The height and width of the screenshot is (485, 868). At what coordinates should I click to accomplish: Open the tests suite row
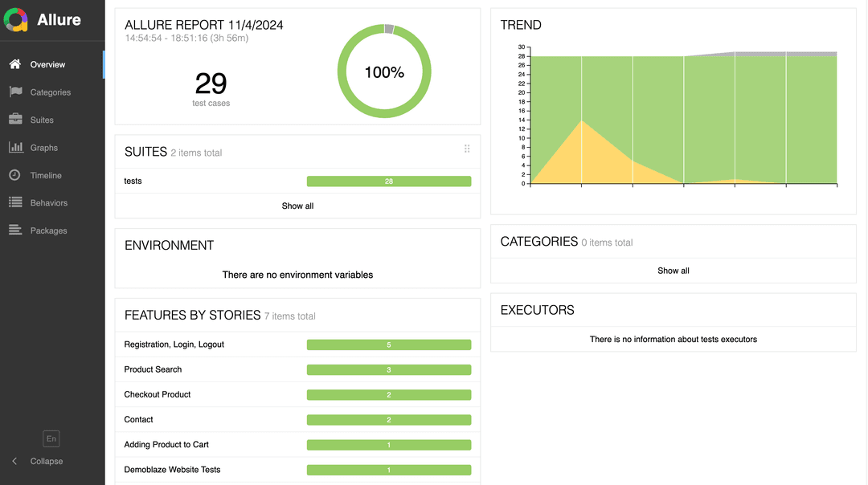point(298,181)
